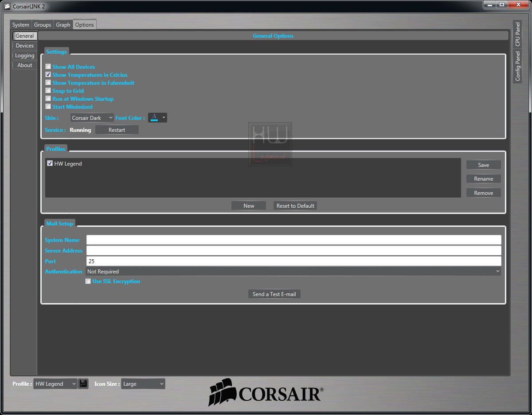The image size is (532, 415).
Task: Open the Devices side tab
Action: tap(24, 46)
